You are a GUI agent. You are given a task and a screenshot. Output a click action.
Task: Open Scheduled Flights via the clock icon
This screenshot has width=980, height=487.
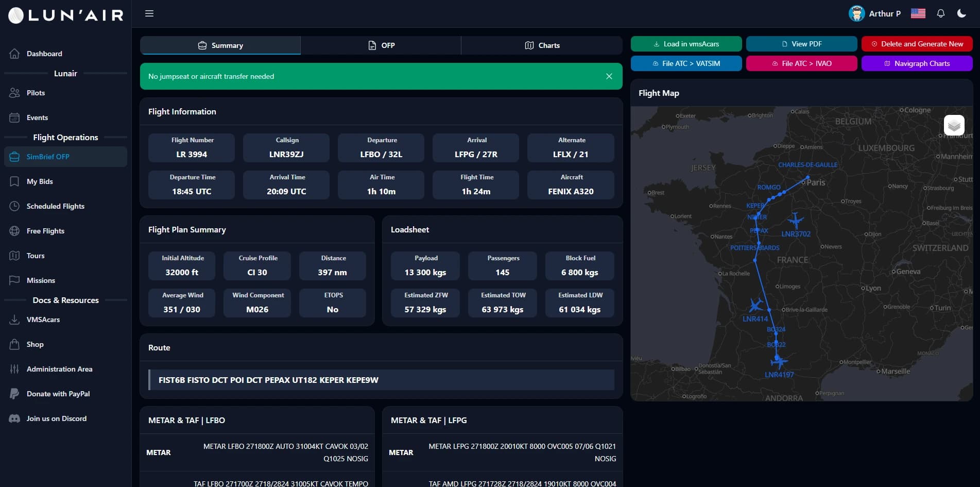(x=14, y=206)
